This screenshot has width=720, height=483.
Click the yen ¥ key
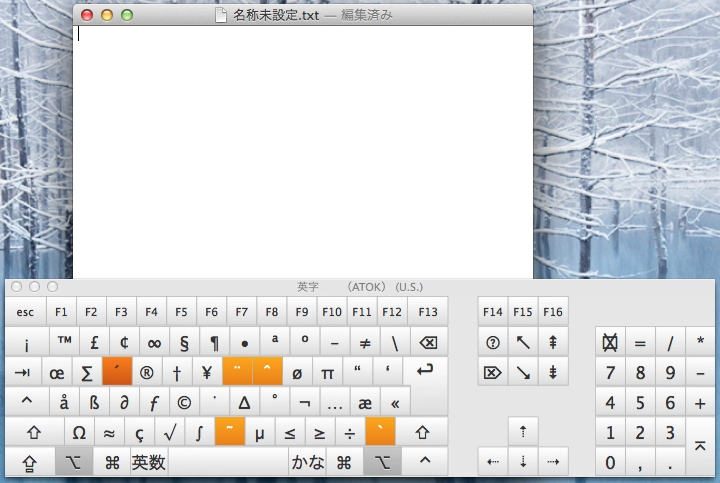click(x=207, y=372)
